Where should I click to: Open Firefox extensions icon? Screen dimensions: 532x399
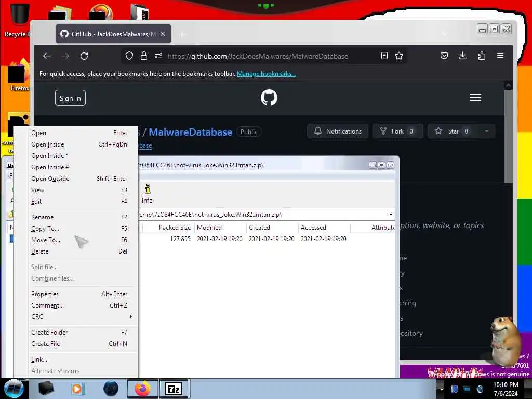pos(482,56)
